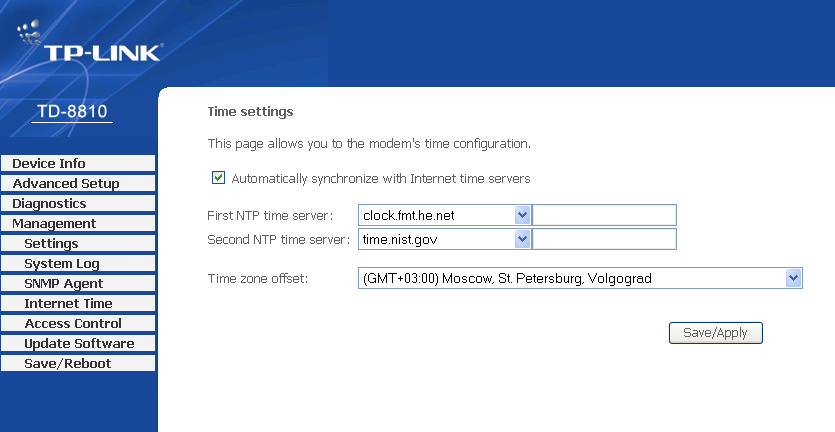The width and height of the screenshot is (835, 432).
Task: Open the Device Info menu
Action: 49,164
